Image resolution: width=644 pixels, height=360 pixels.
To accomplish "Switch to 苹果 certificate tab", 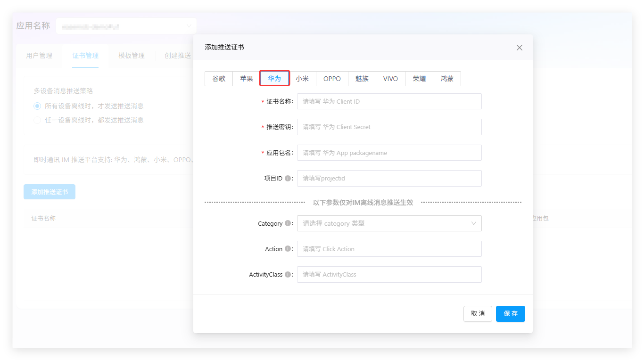I will pos(246,79).
